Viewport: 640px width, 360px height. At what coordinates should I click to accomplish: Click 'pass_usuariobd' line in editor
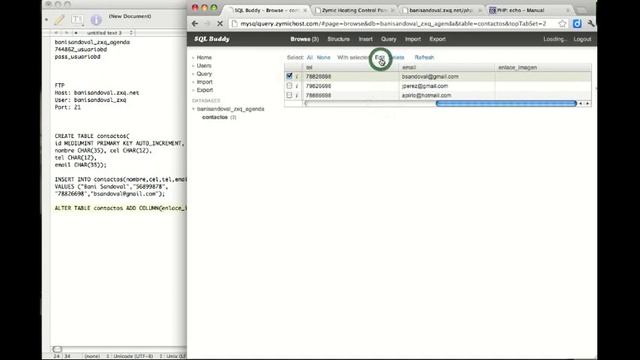pos(78,57)
